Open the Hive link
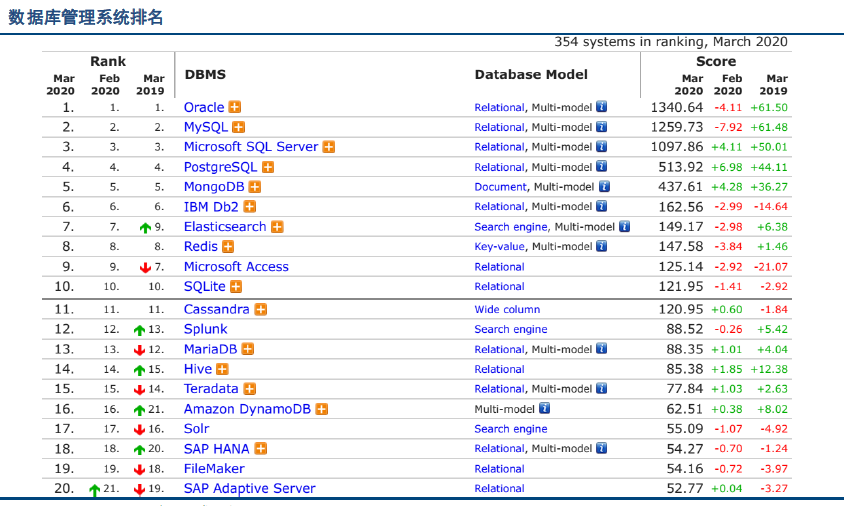 pyautogui.click(x=198, y=369)
